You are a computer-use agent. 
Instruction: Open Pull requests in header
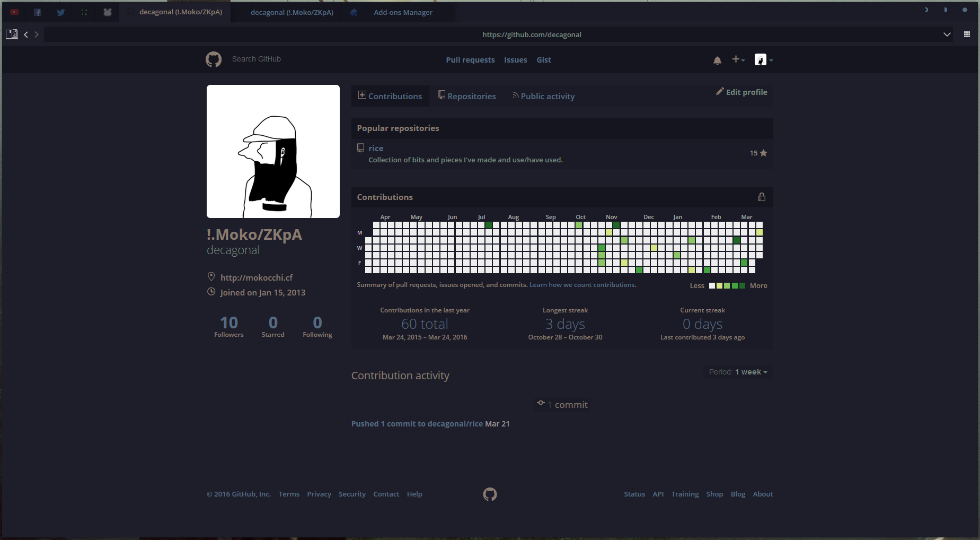point(470,60)
